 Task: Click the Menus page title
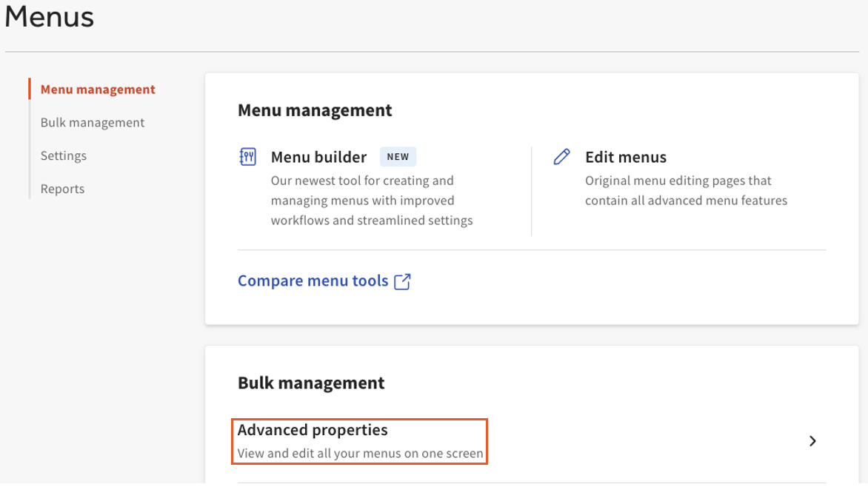pyautogui.click(x=50, y=17)
